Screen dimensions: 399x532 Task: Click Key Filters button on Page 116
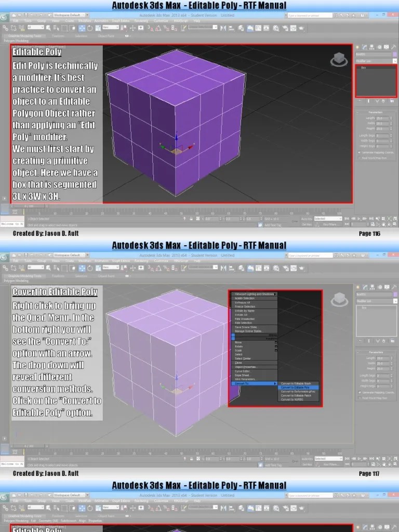point(330,224)
